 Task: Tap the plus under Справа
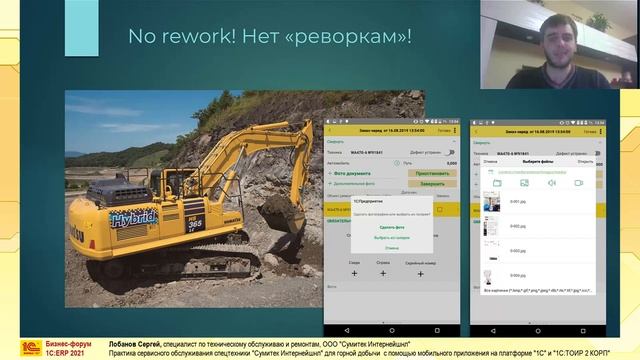point(383,273)
